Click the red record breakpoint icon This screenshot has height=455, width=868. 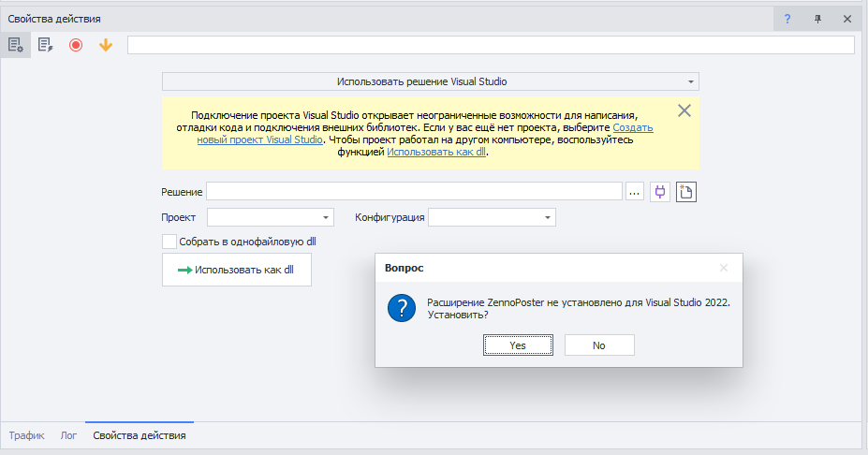(76, 45)
